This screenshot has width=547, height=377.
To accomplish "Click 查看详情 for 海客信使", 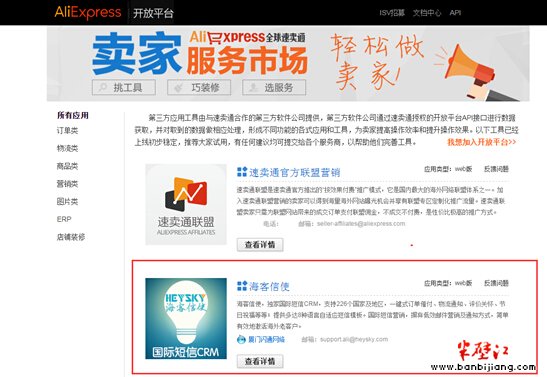I will [x=260, y=361].
